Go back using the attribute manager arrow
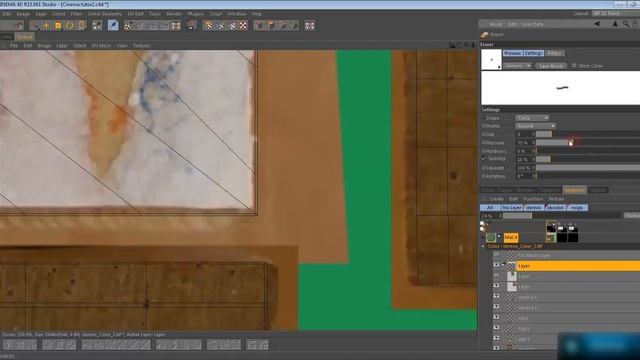This screenshot has width=640, height=360. click(x=597, y=24)
